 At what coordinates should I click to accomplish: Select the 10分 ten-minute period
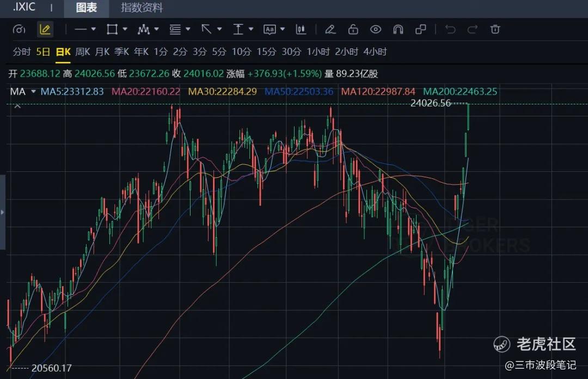point(241,52)
